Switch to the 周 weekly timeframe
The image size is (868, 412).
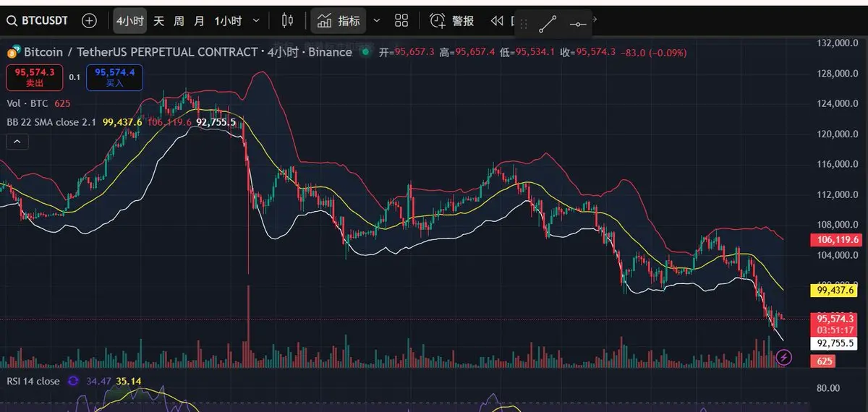179,21
